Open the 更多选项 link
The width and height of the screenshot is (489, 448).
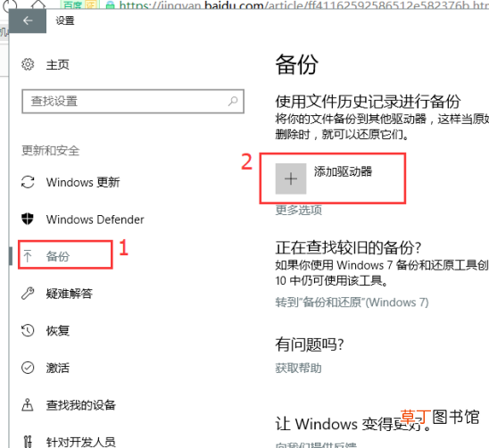coord(298,210)
